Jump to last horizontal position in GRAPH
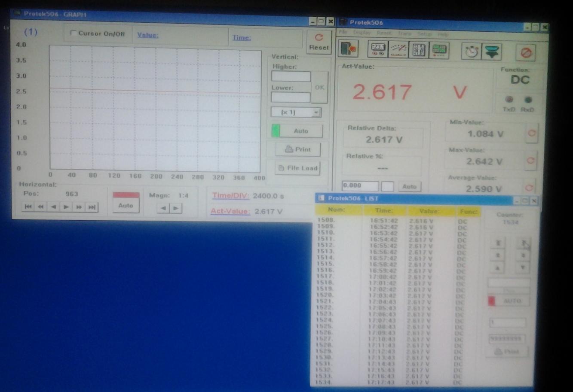 pyautogui.click(x=92, y=207)
